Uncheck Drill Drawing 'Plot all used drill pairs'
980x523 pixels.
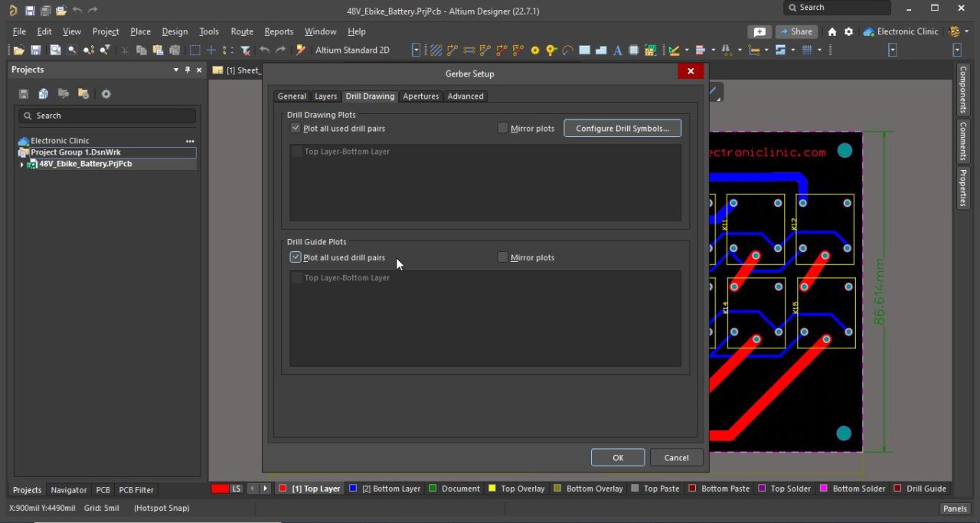click(296, 128)
